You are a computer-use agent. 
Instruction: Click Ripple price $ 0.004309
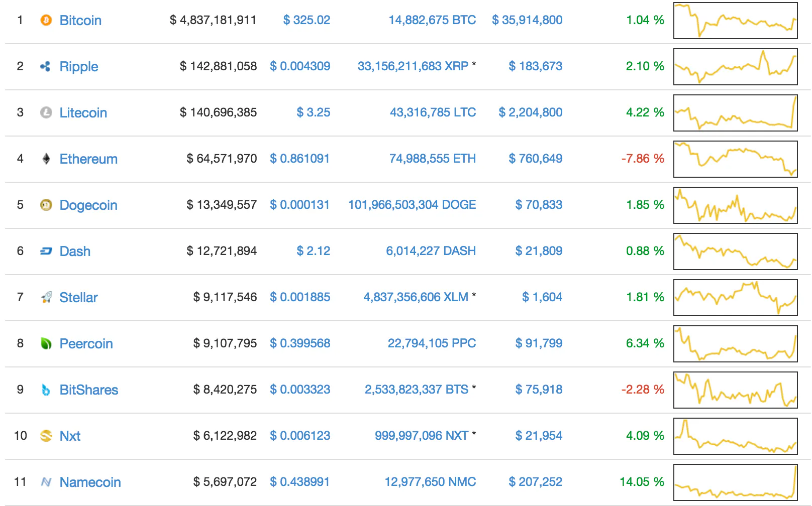coord(300,66)
